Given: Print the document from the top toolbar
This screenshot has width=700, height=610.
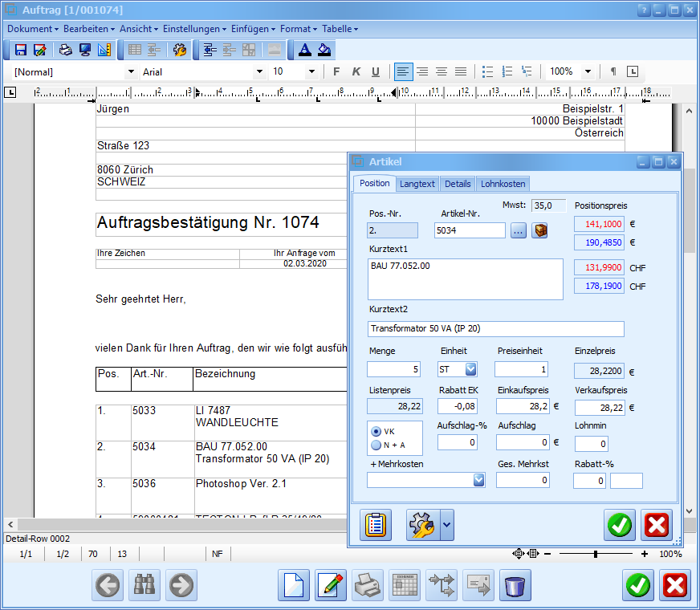Looking at the screenshot, I should pyautogui.click(x=66, y=50).
